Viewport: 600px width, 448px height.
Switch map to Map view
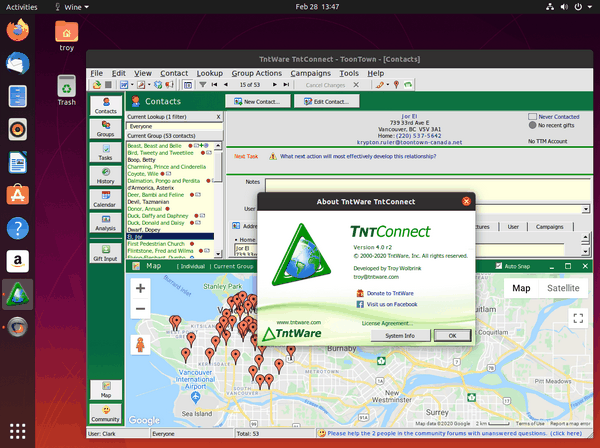(521, 288)
